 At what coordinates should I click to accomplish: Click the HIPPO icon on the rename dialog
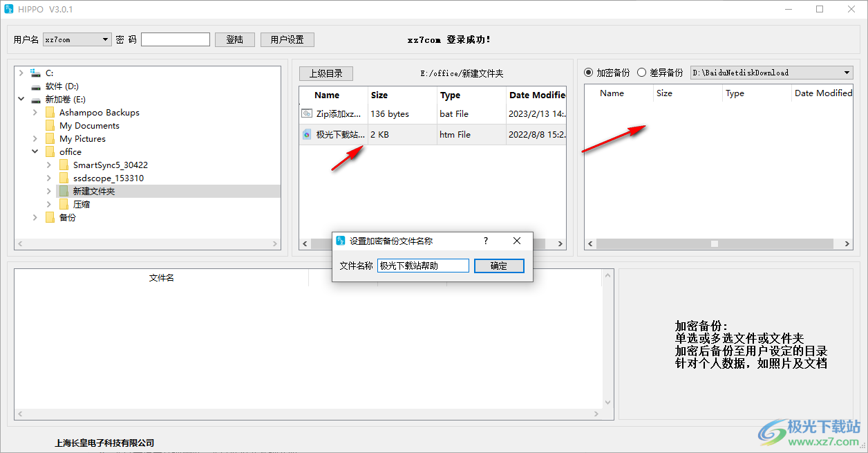pyautogui.click(x=340, y=240)
